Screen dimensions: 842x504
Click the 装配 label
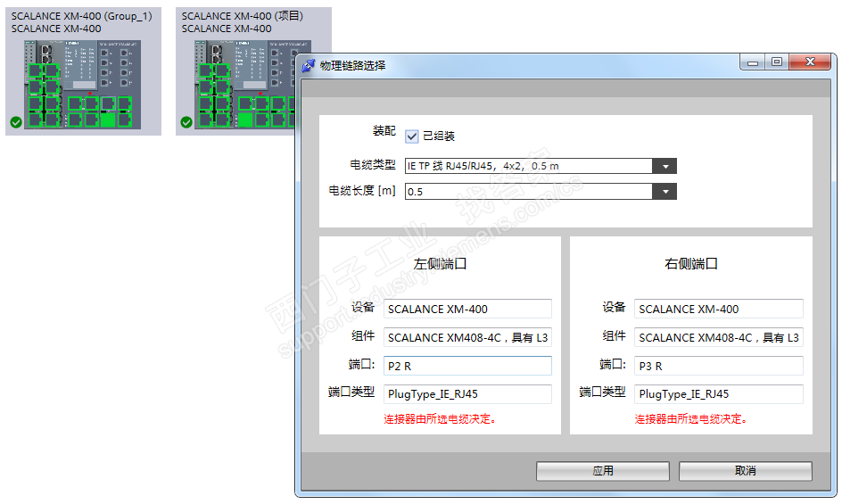[x=384, y=130]
